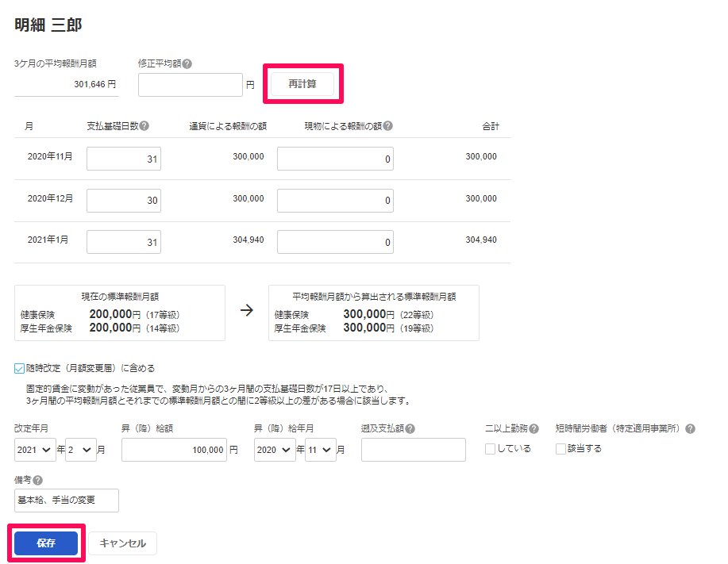The width and height of the screenshot is (728, 564).
Task: Select the （22等級） health insurance grade
Action: (417, 315)
